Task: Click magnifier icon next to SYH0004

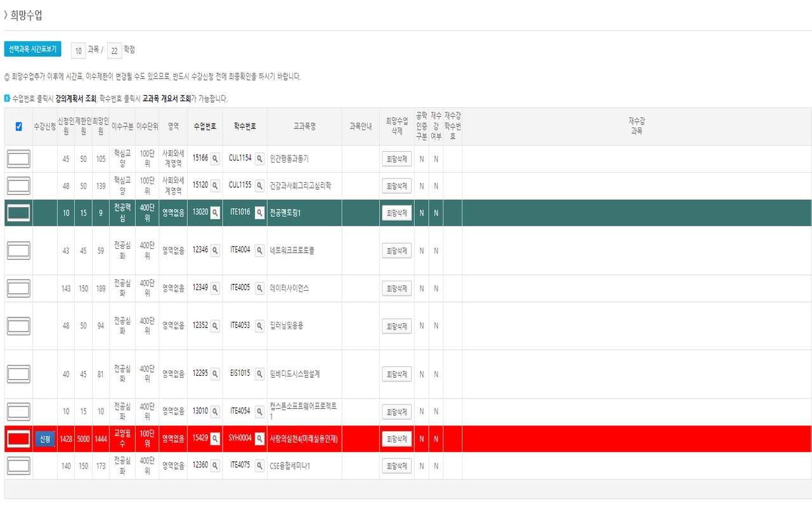Action: point(259,439)
